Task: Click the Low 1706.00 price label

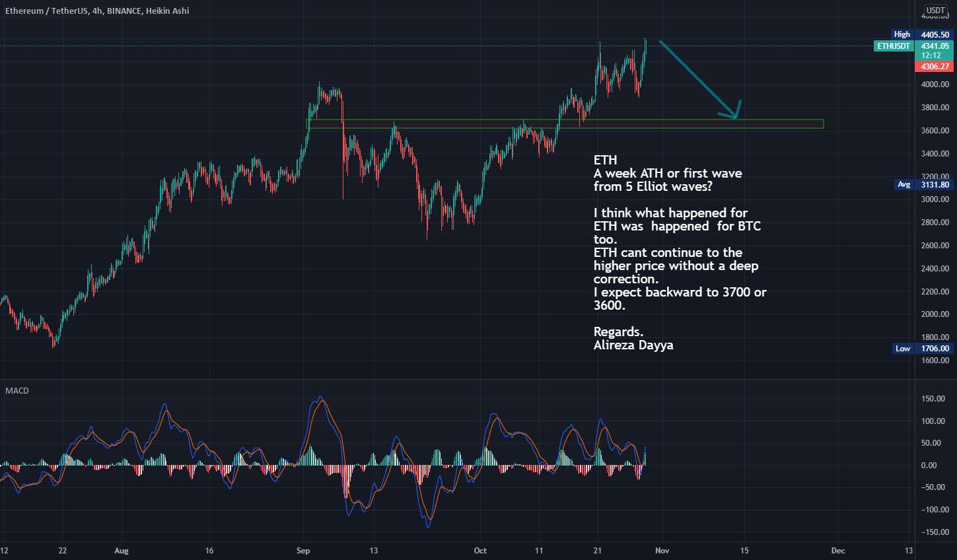Action: click(923, 349)
